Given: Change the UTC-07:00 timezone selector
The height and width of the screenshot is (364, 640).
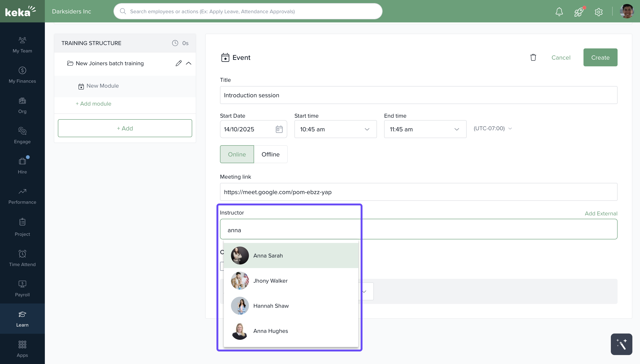Looking at the screenshot, I should (x=492, y=128).
